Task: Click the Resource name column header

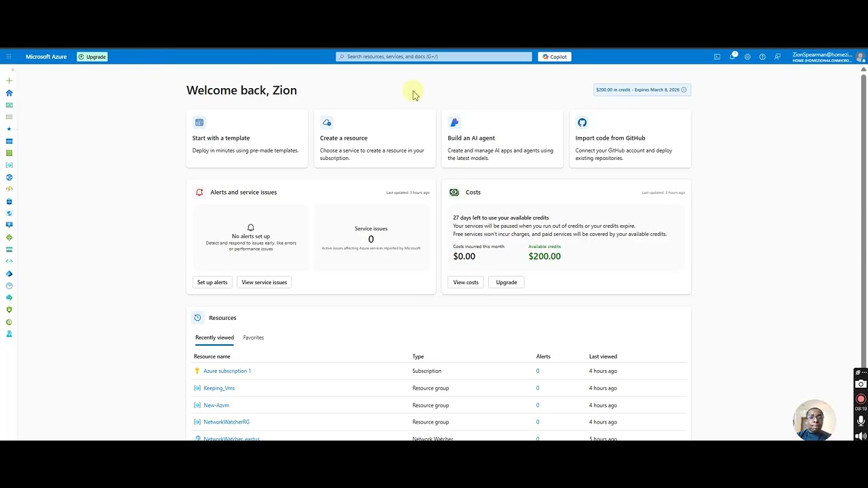Action: pyautogui.click(x=212, y=357)
